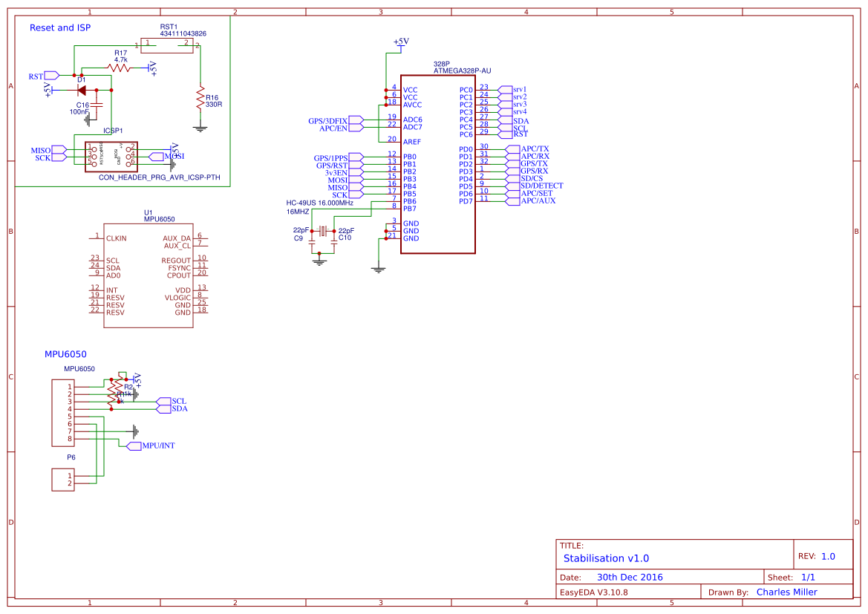
Task: Select the MPU6050 connector footprint symbol
Action: click(x=62, y=412)
